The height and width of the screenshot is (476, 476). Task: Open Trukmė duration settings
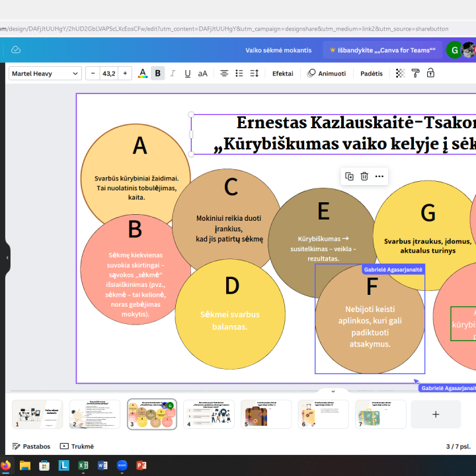(77, 446)
